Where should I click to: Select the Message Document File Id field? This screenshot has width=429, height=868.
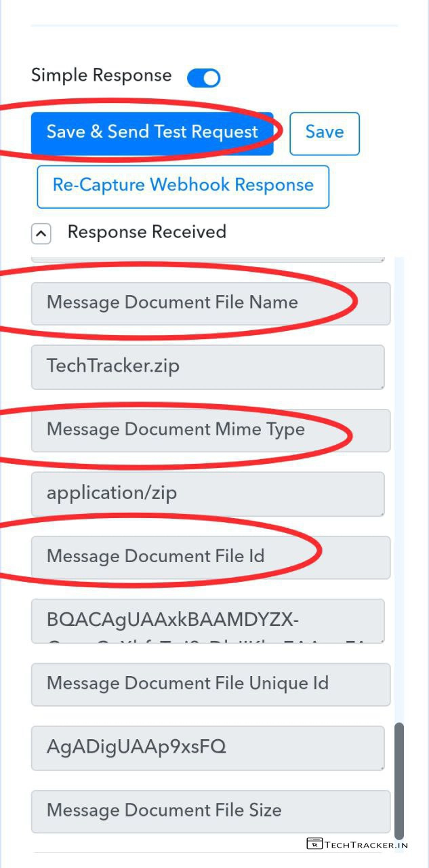[x=210, y=557]
